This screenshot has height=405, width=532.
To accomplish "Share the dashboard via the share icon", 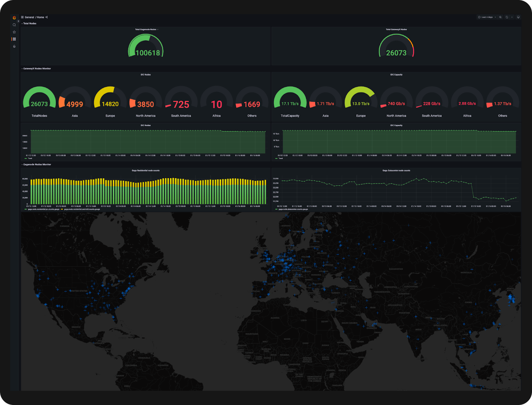I will tap(47, 17).
